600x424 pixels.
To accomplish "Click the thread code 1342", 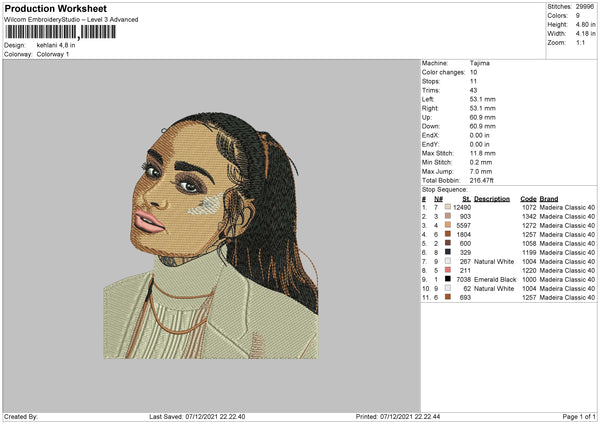I will click(529, 216).
